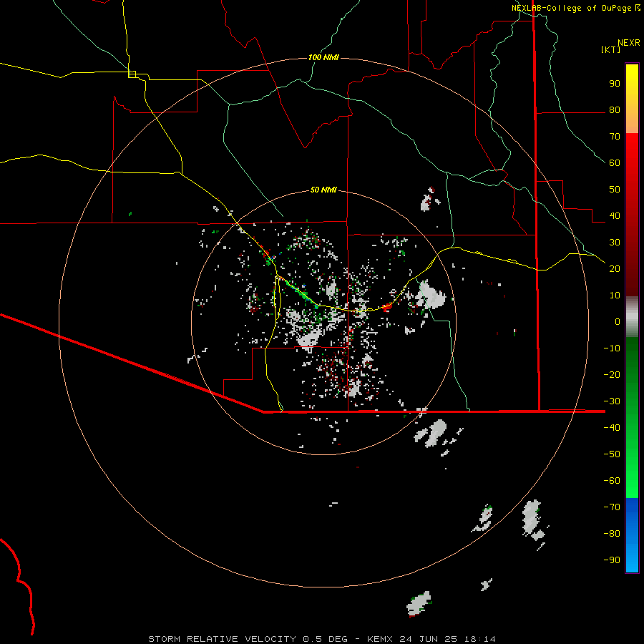Click the 10 value on the velocity legend

tap(615, 296)
